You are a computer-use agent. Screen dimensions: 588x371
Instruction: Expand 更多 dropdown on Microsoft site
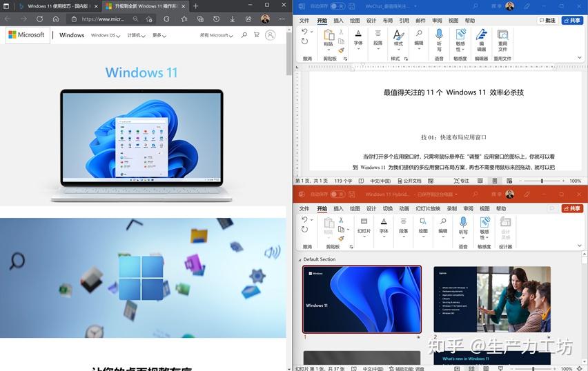pyautogui.click(x=159, y=35)
